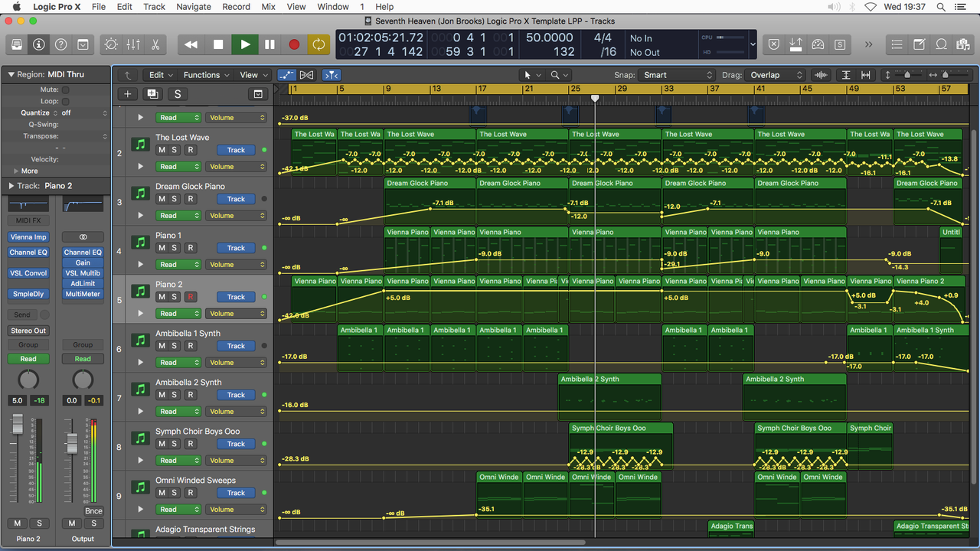
Task: Open the Library panel icon
Action: click(x=17, y=44)
